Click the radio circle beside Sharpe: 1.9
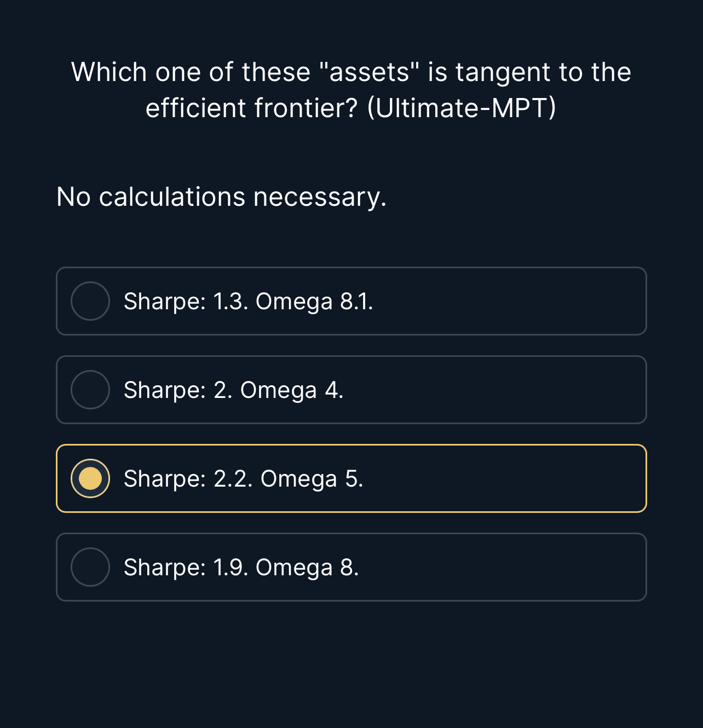This screenshot has width=703, height=728. pos(90,567)
